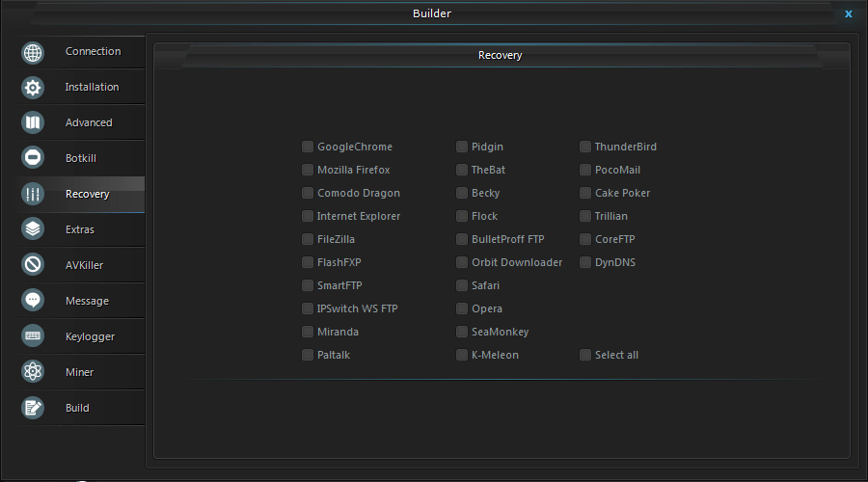The width and height of the screenshot is (868, 482).
Task: Click the book icon beside Advanced
Action: [x=33, y=122]
